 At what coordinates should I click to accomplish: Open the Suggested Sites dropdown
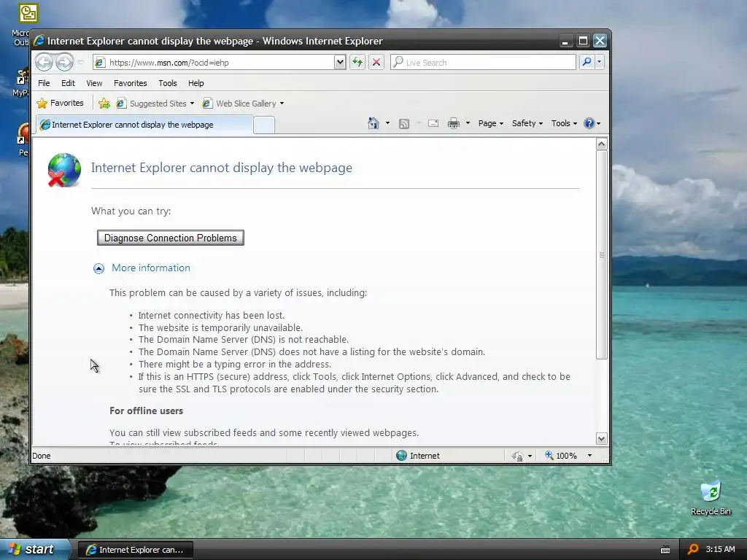156,104
